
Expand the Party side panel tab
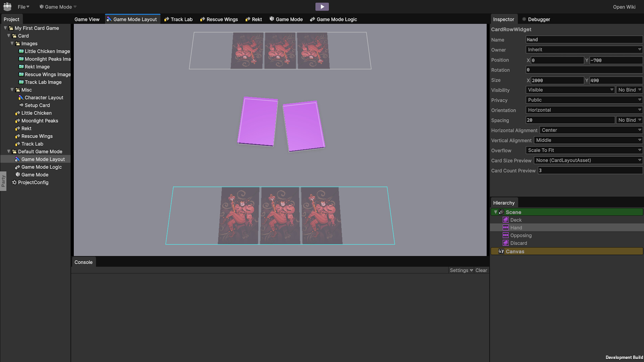pos(3,181)
